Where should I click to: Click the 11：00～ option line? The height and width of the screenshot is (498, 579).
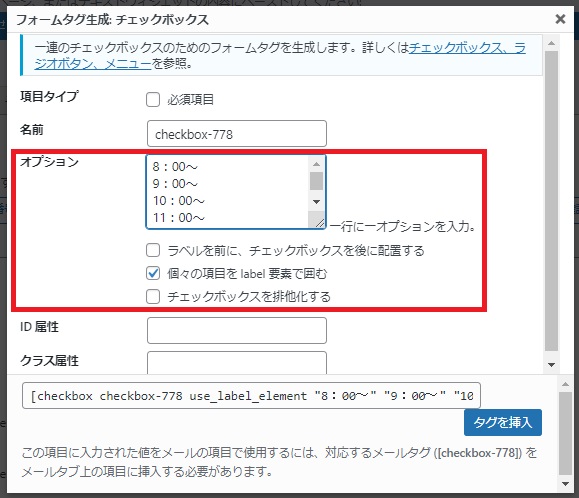point(179,218)
